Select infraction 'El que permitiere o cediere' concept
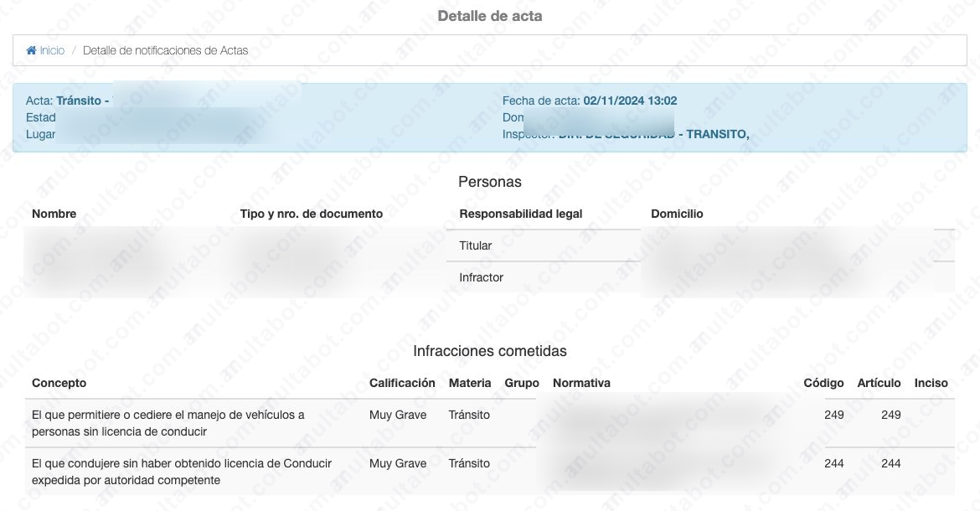The image size is (980, 511). 168,423
